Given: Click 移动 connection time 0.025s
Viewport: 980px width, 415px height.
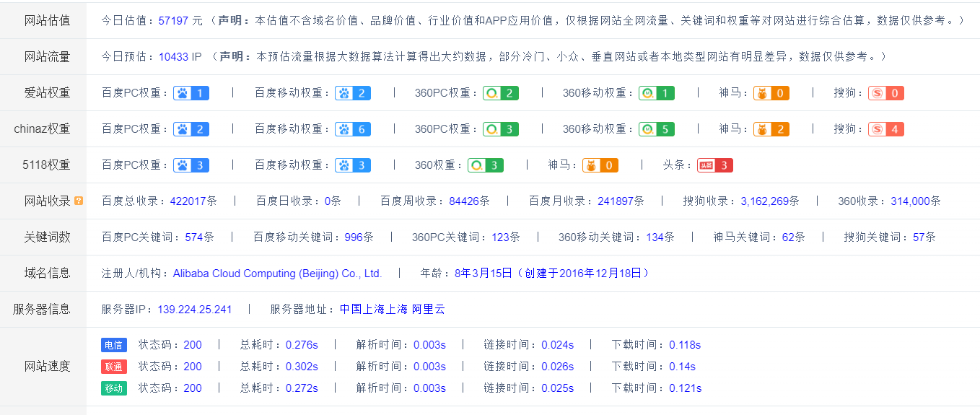Looking at the screenshot, I should pyautogui.click(x=558, y=388).
